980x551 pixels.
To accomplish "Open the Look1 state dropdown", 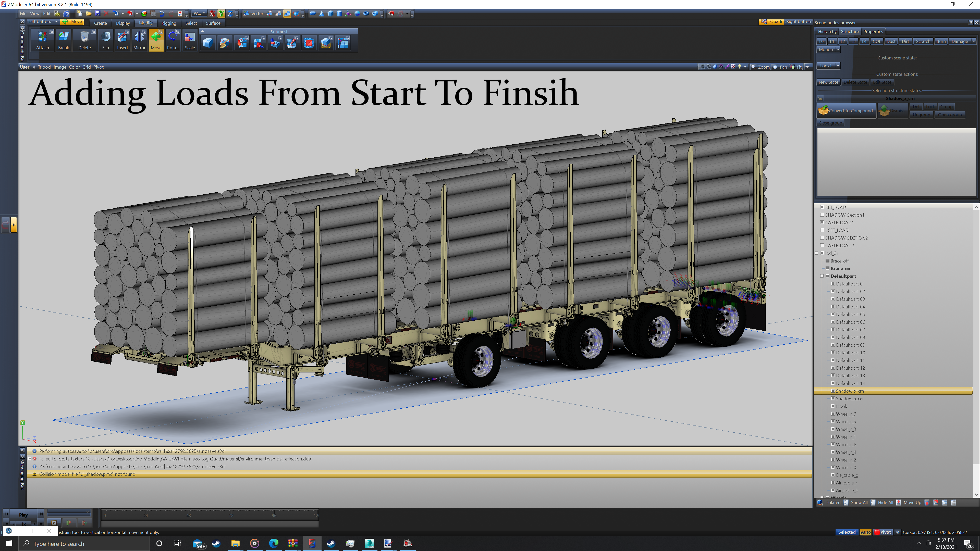I will 838,66.
